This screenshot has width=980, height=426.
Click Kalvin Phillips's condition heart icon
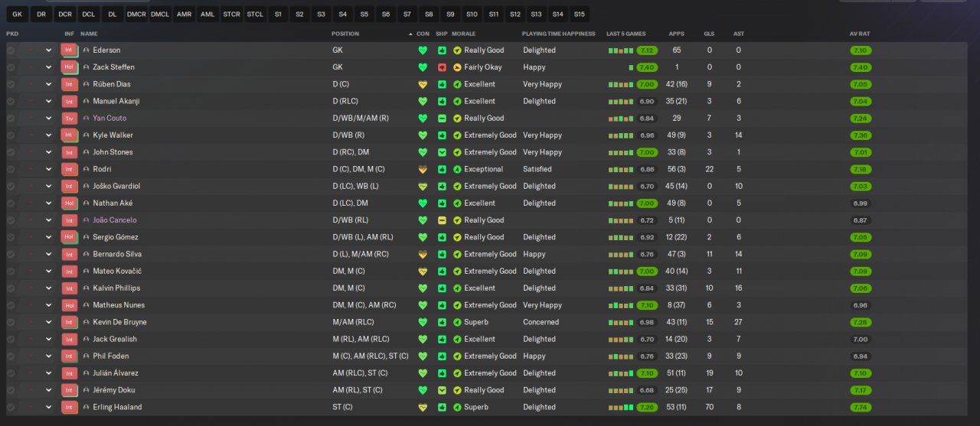pyautogui.click(x=423, y=288)
